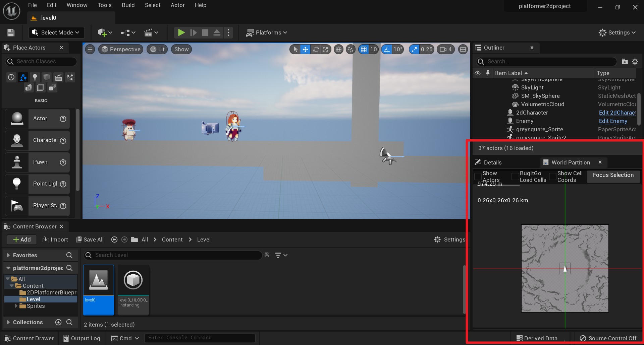Toggle outliner visibility eye column
Screen dimensions: 644x345
(478, 73)
